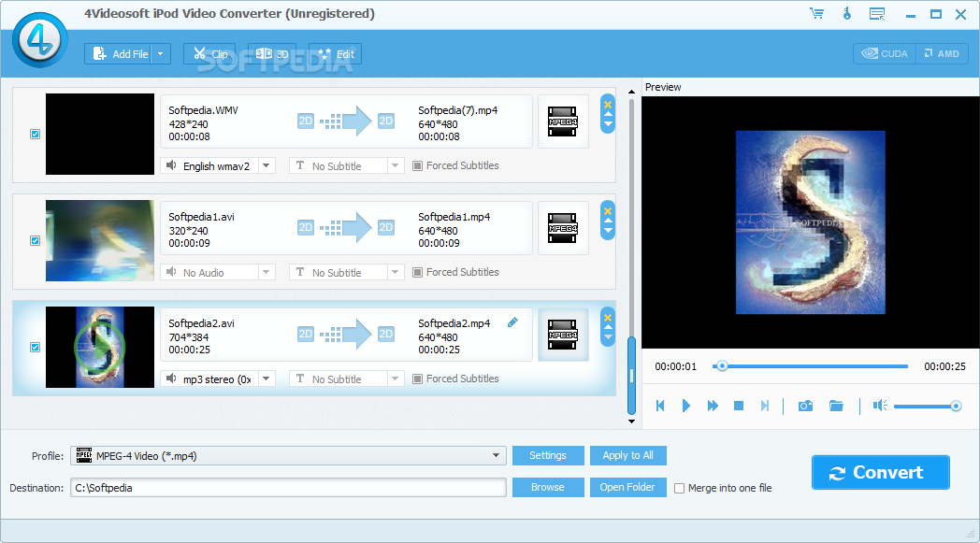Viewport: 980px width, 543px height.
Task: Click the Destination path field
Action: (x=288, y=487)
